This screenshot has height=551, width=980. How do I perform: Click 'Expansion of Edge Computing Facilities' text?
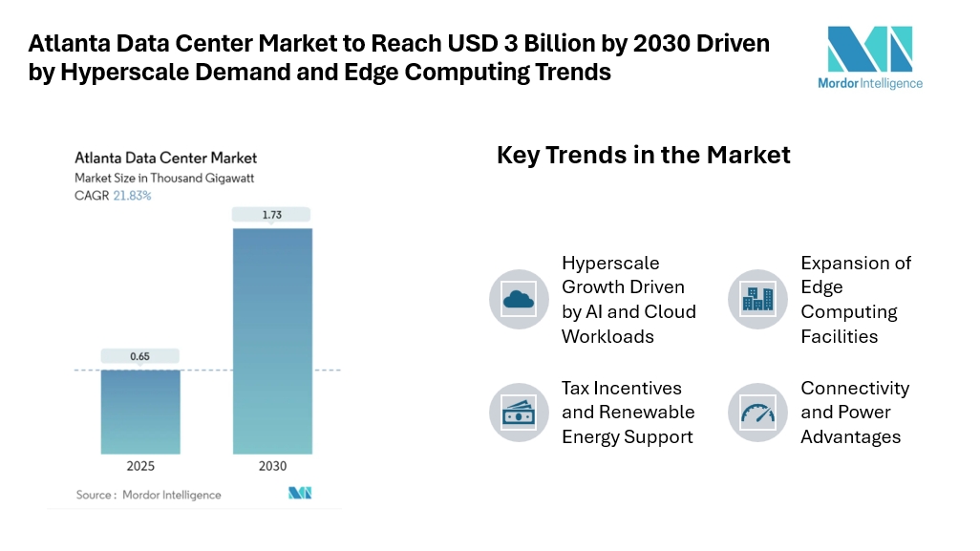click(x=856, y=299)
